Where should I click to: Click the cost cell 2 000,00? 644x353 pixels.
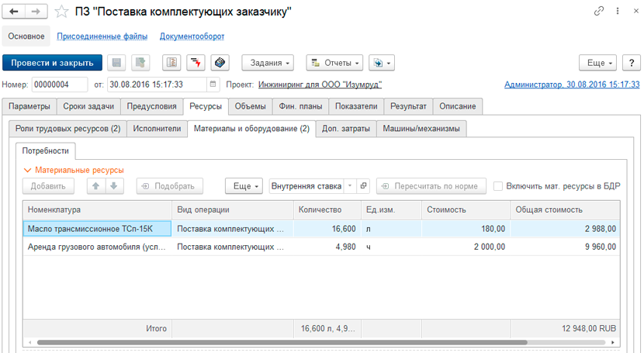click(x=466, y=247)
